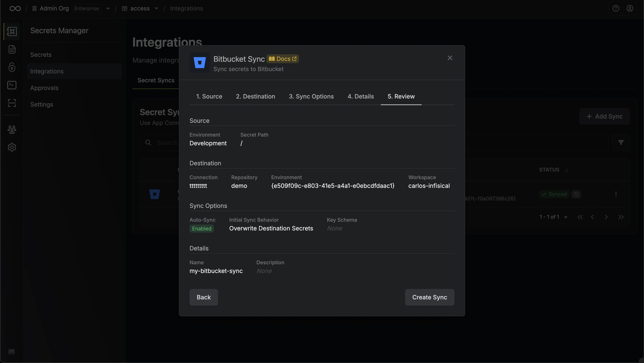
Task: Click the workspace value carlos-infisical
Action: tap(429, 186)
